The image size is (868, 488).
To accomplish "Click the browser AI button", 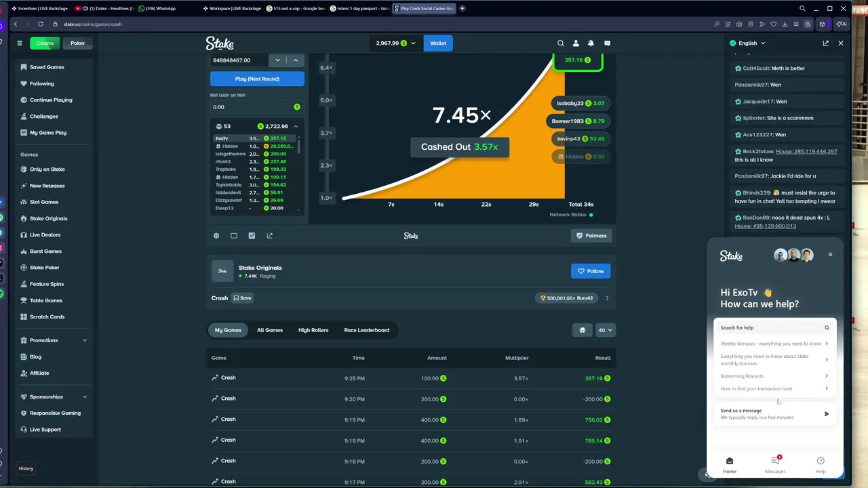I will tap(842, 24).
